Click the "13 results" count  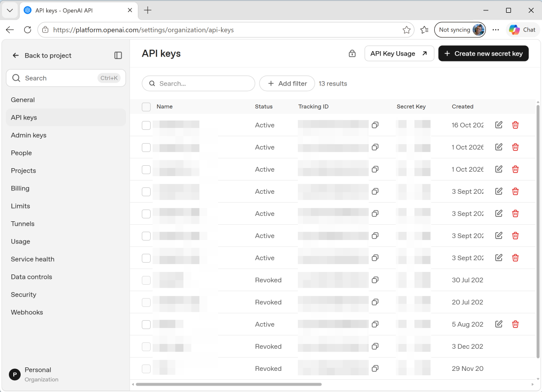coord(332,84)
